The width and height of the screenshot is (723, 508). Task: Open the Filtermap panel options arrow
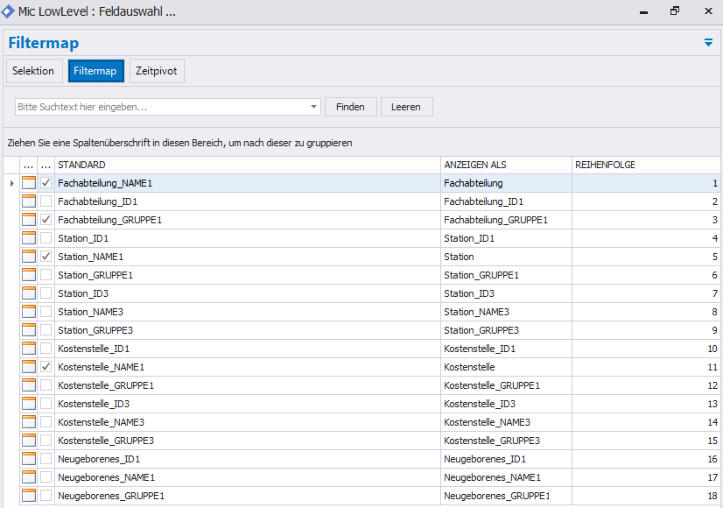click(708, 43)
